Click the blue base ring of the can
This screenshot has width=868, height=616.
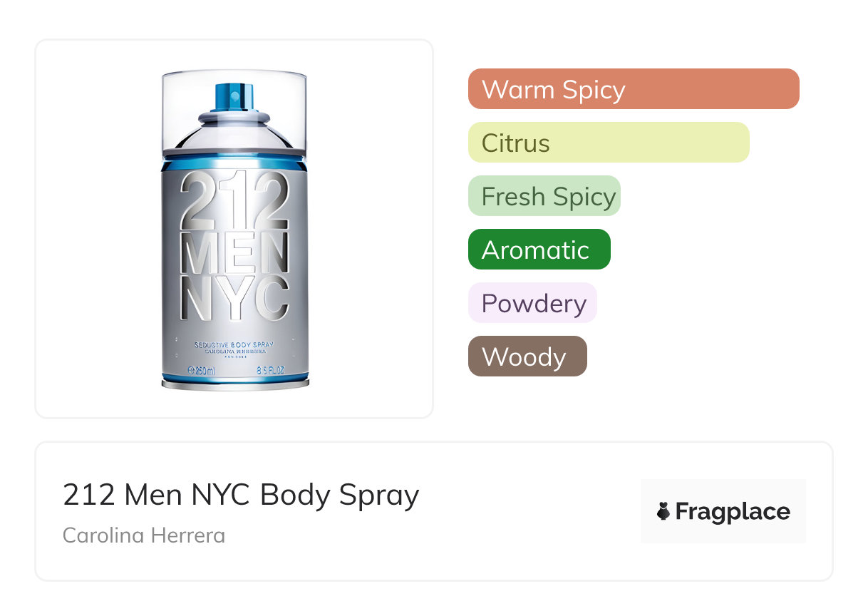[x=234, y=378]
